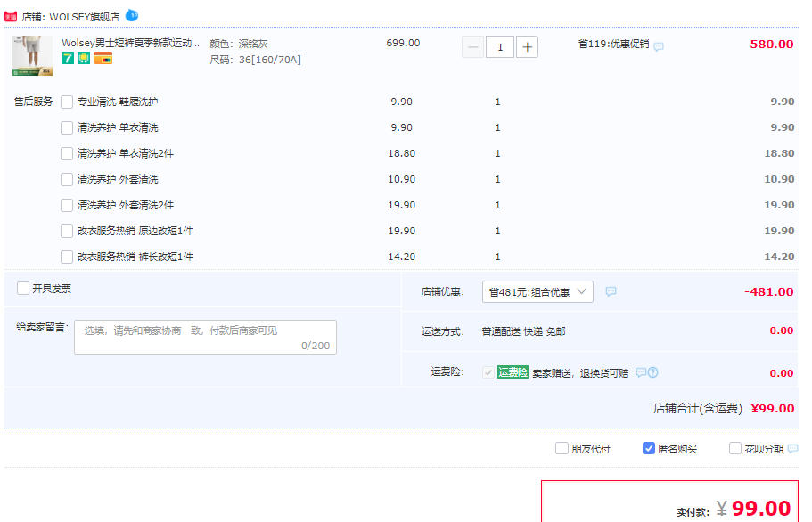Click the 580.00 item subtotal
Viewport: 812px width, 522px height.
[772, 45]
